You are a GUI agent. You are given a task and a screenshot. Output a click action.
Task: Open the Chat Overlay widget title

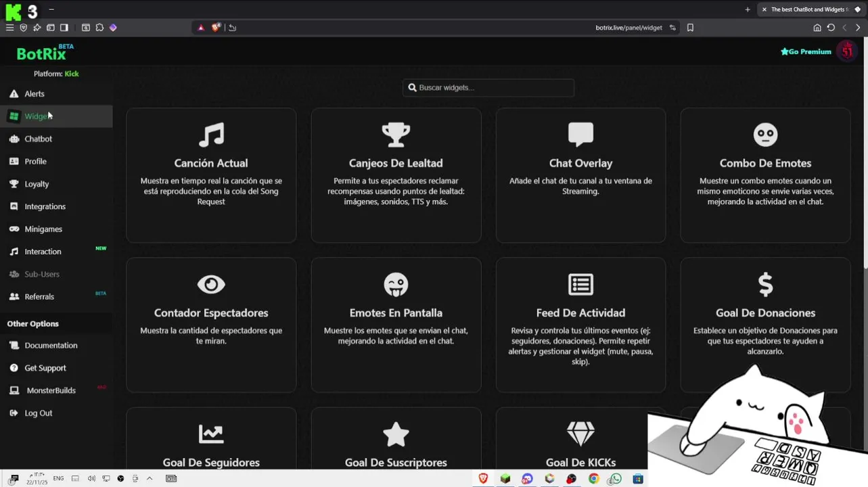580,163
